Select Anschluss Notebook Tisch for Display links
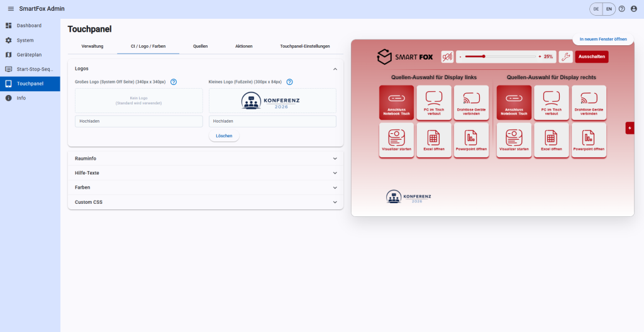This screenshot has height=332, width=644. point(396,102)
